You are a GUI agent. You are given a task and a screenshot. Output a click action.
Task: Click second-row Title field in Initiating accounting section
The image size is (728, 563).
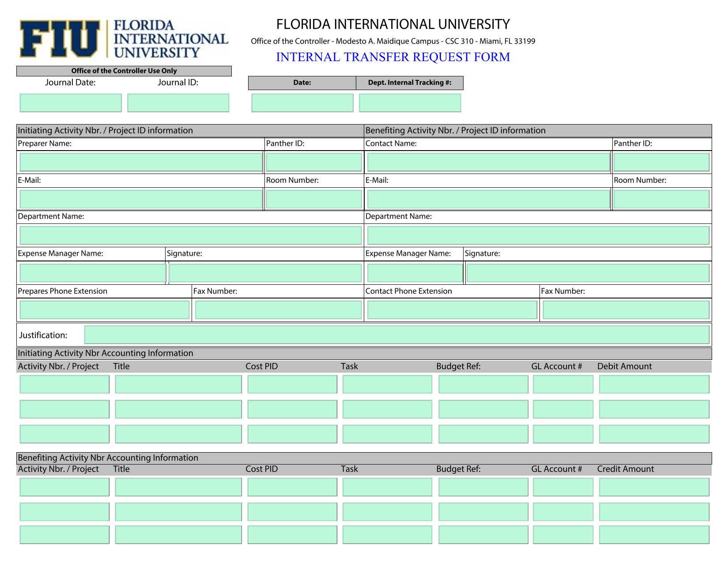point(178,409)
